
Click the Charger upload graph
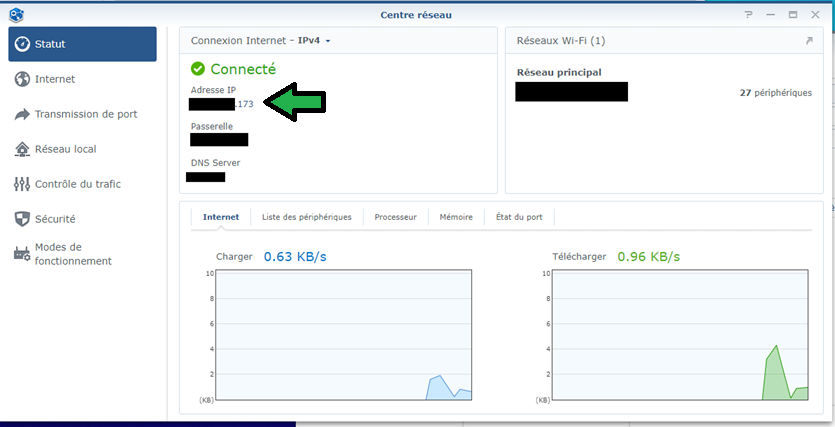(x=343, y=335)
